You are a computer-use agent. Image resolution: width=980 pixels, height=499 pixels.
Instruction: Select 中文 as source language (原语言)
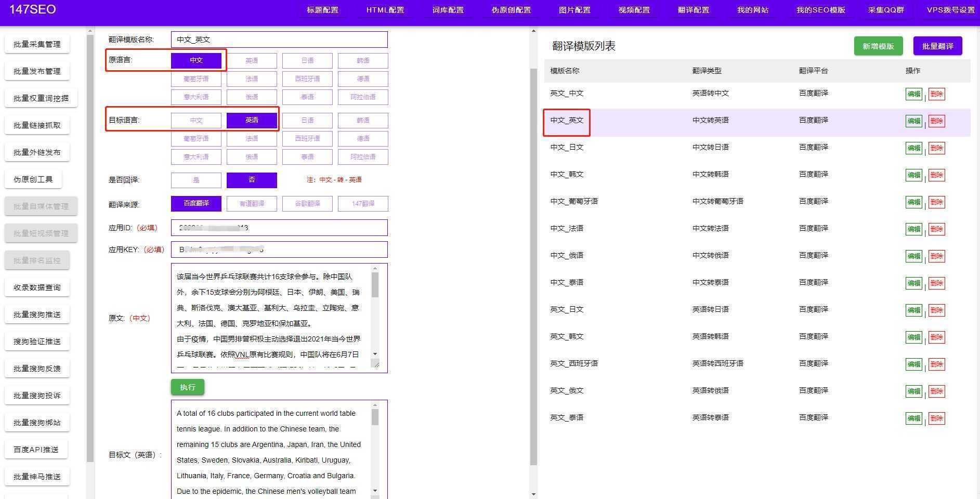196,60
